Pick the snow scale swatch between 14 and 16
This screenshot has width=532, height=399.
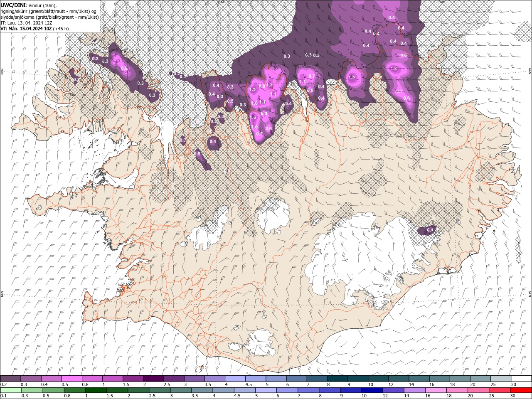coord(419,379)
